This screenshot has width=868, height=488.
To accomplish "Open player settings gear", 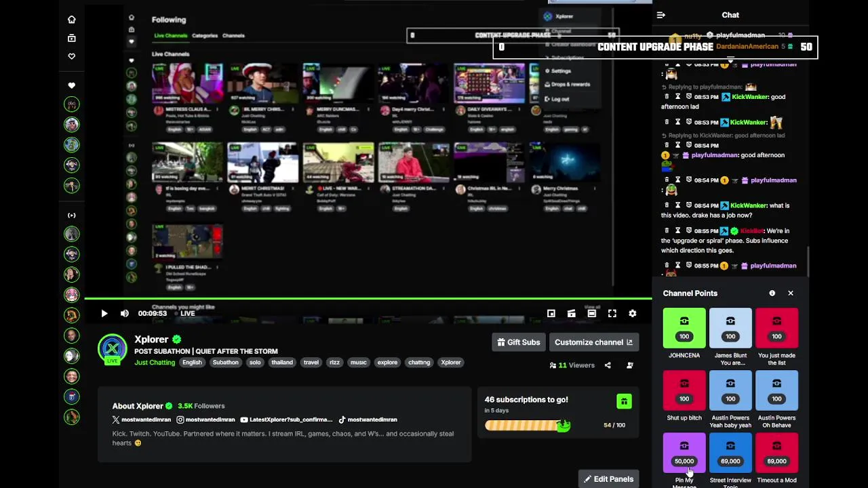I will (633, 313).
